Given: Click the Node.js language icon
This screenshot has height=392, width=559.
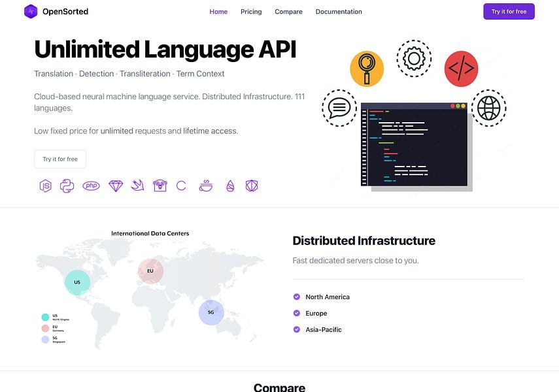Looking at the screenshot, I should 45,186.
